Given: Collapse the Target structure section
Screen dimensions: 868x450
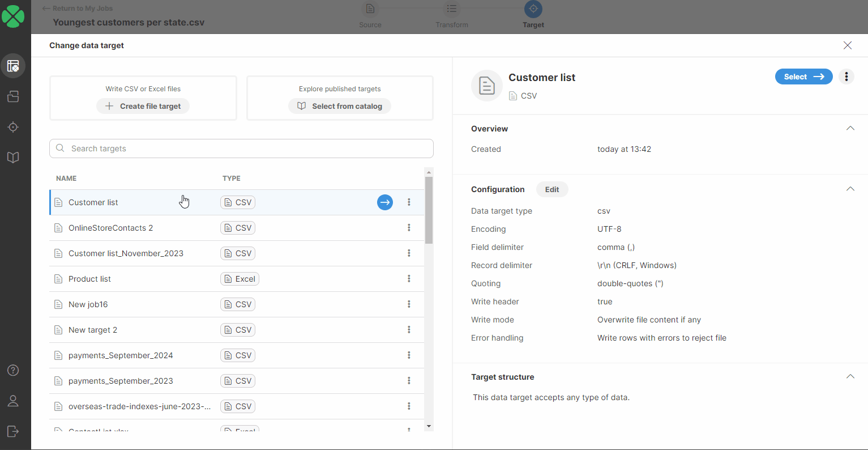Looking at the screenshot, I should tap(850, 377).
